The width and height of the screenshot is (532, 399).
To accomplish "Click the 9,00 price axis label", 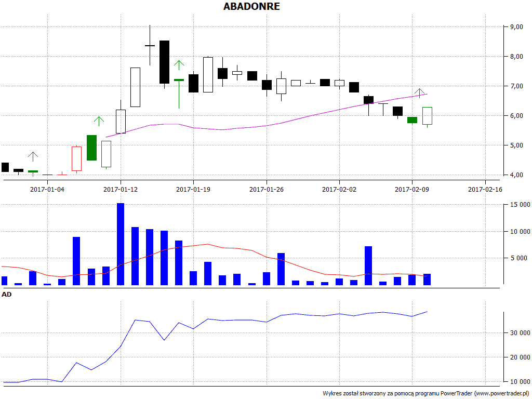I will tap(516, 27).
